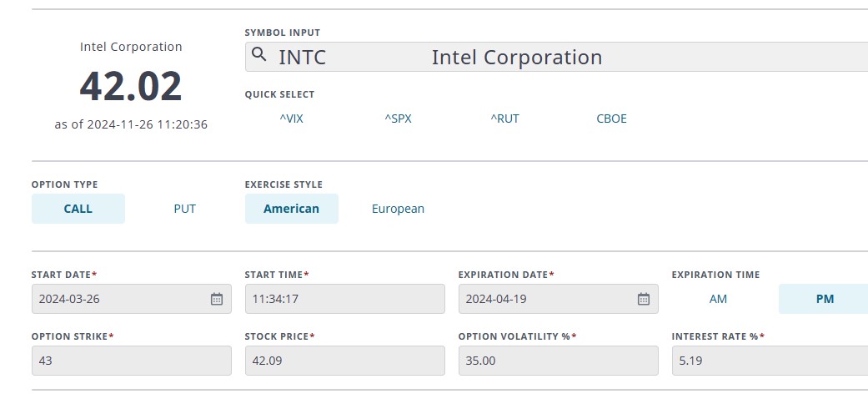Click the Intel Corporation name above the quote

tap(131, 47)
